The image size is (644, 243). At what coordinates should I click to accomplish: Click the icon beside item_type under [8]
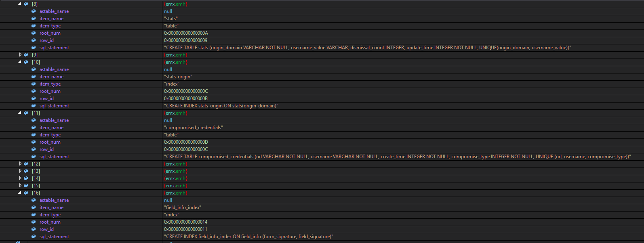34,26
